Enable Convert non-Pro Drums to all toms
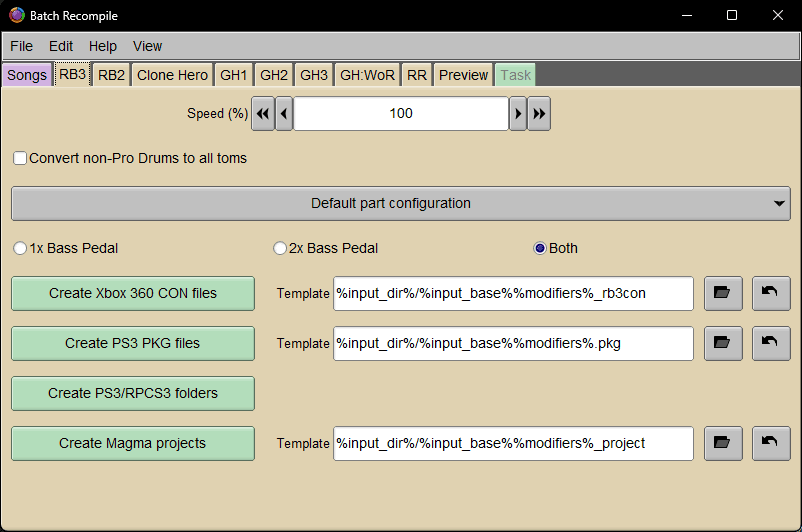 coord(20,158)
